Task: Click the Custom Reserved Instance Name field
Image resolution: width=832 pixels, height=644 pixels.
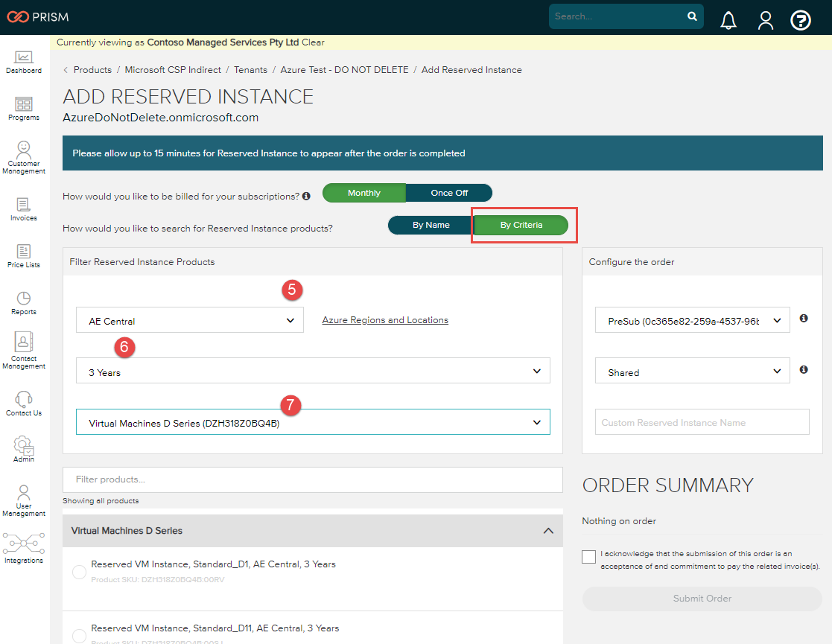Action: click(x=702, y=422)
